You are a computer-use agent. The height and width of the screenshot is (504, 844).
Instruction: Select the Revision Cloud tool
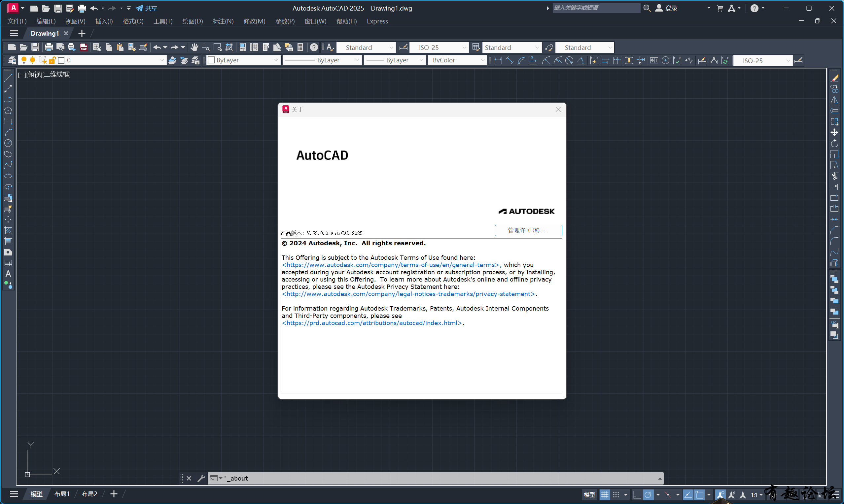8,154
